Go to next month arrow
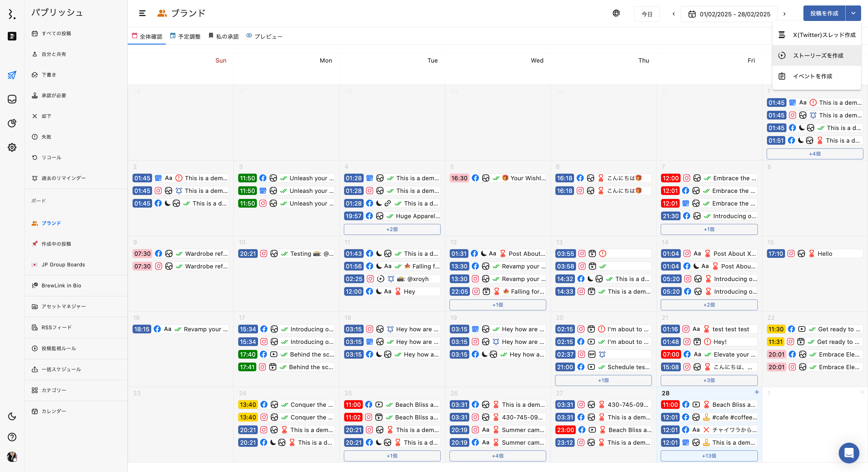868x472 pixels. pos(784,14)
